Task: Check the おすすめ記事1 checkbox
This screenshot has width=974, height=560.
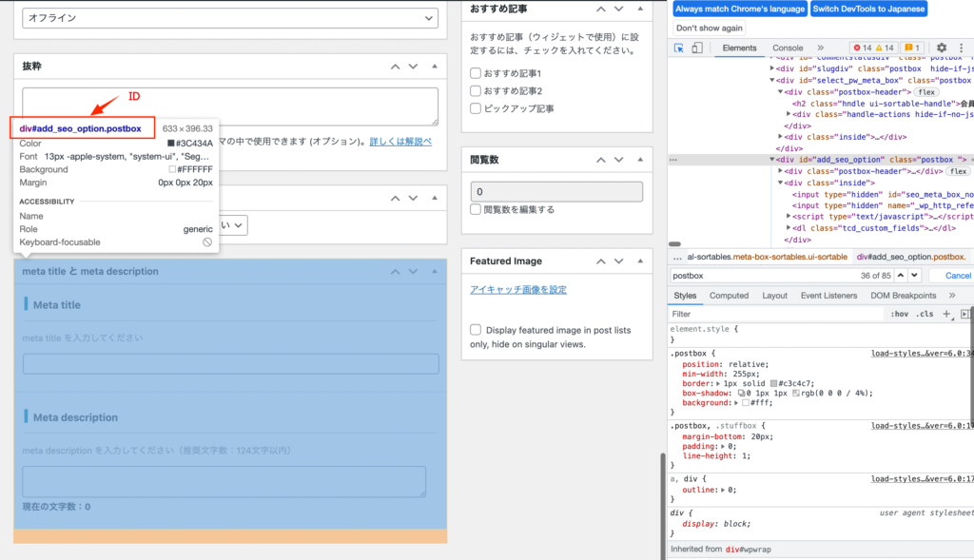Action: click(x=476, y=73)
